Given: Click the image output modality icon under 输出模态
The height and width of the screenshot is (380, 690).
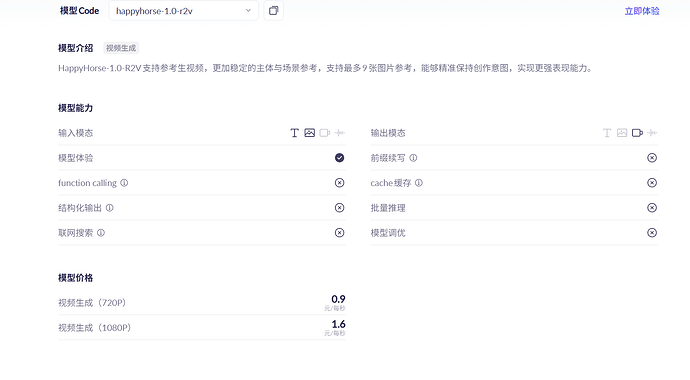Looking at the screenshot, I should coord(622,133).
